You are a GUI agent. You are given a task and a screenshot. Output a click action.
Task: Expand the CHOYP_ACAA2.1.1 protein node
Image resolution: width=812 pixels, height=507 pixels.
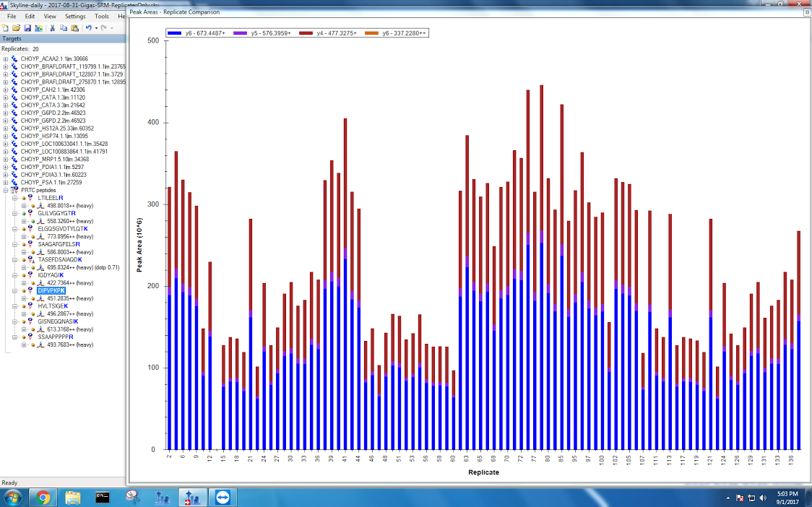pos(6,59)
